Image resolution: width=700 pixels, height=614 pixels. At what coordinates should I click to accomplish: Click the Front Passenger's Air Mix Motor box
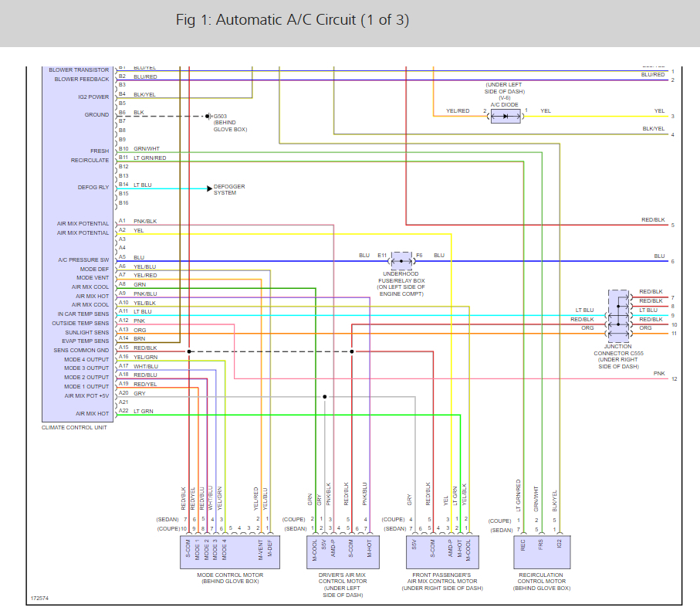(x=442, y=552)
